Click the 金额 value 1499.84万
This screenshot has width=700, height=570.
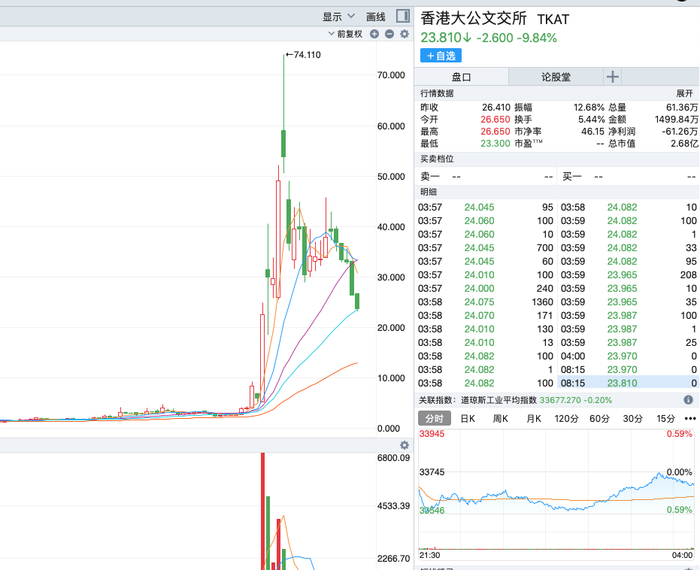coord(676,120)
